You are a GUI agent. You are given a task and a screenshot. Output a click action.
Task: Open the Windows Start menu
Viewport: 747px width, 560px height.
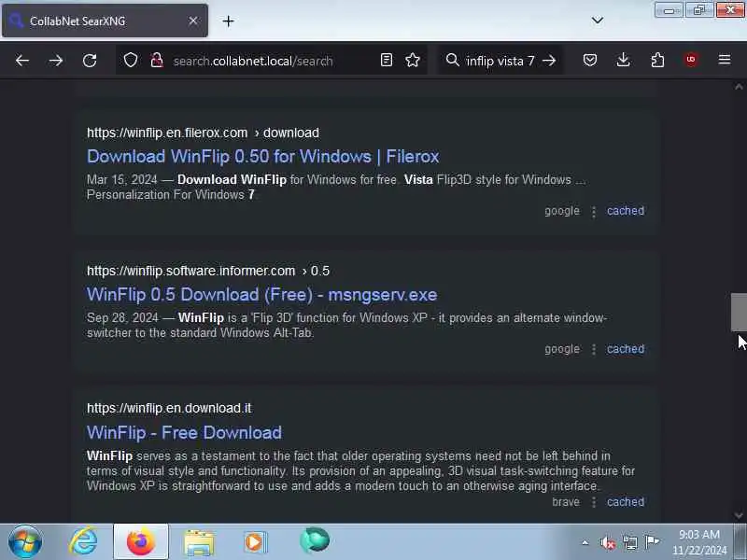[25, 542]
